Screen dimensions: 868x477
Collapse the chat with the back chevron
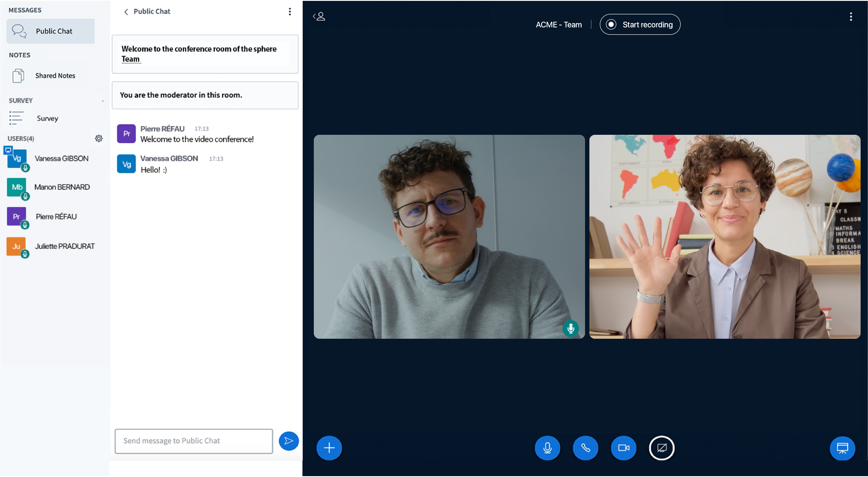tap(126, 11)
